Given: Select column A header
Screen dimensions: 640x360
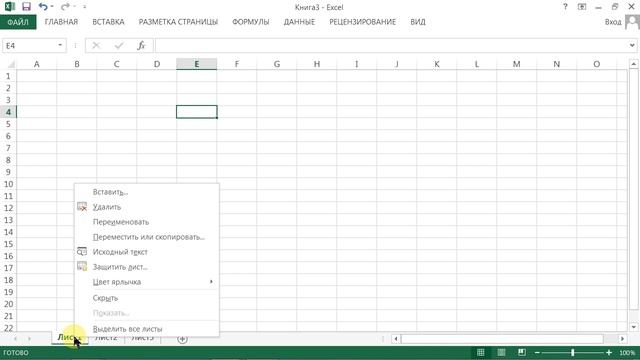Looking at the screenshot, I should tap(37, 64).
